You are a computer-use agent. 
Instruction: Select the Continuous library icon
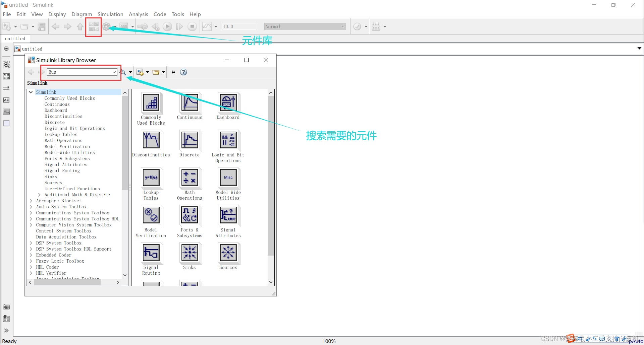(x=190, y=103)
